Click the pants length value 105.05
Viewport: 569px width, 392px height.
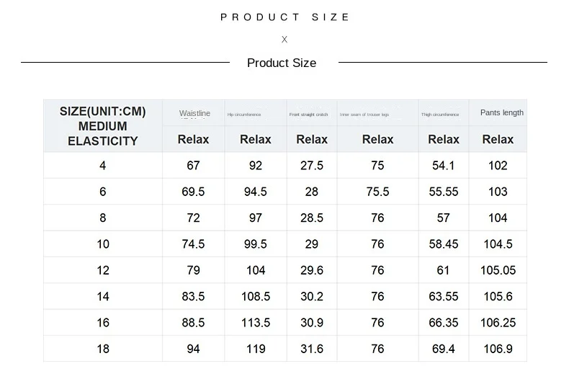(x=498, y=270)
